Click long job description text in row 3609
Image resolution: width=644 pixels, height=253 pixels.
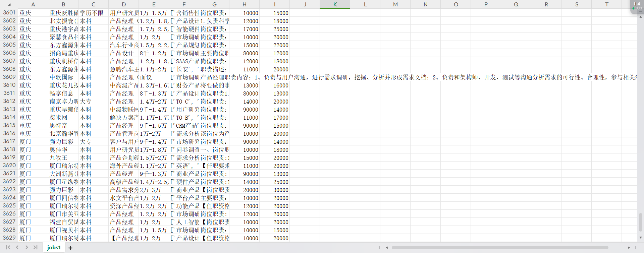pos(418,77)
